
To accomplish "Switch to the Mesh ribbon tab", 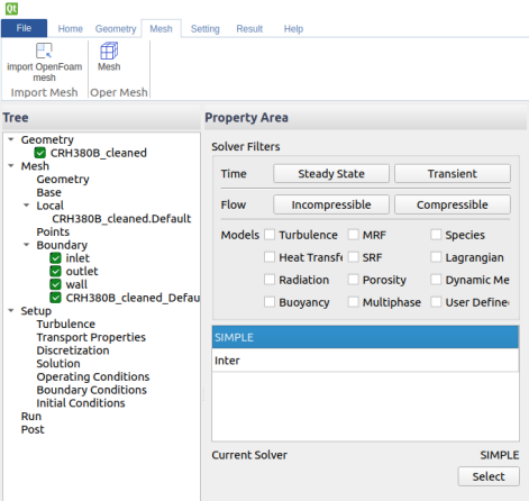I will (161, 29).
